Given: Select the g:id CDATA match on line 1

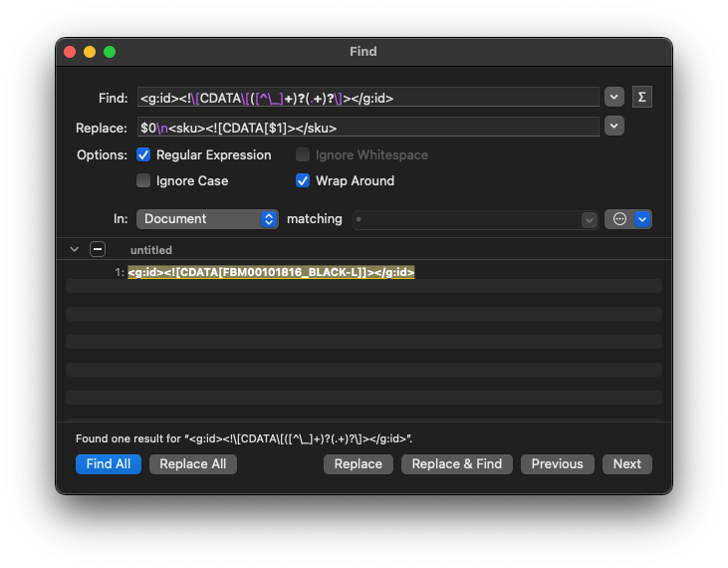Looking at the screenshot, I should 271,272.
